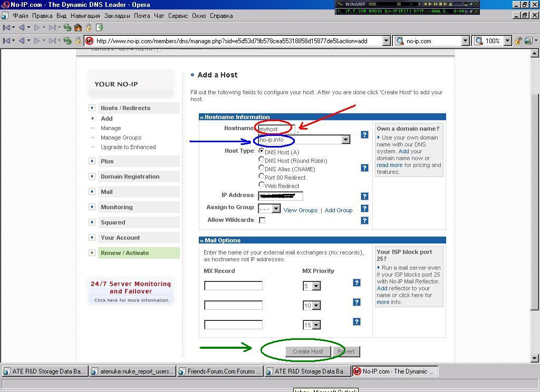
Task: Select DNS Host (A) radio button
Action: (262, 151)
